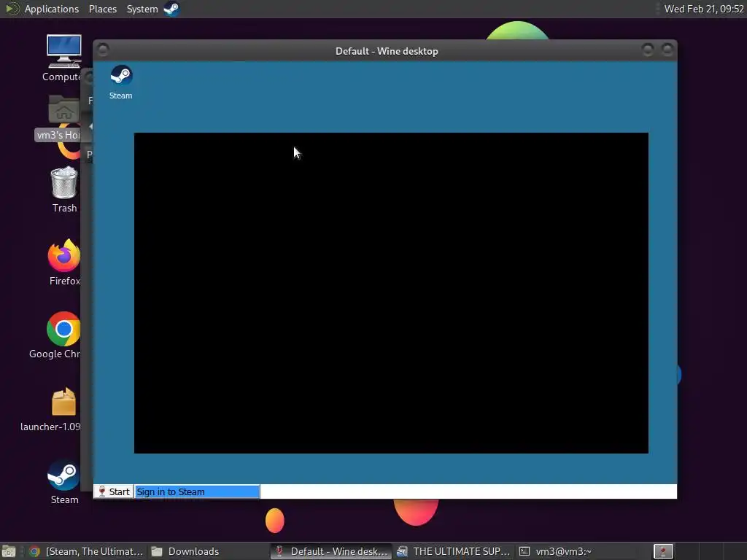Switch to the Chrome Steam taskbar window

coord(86,551)
